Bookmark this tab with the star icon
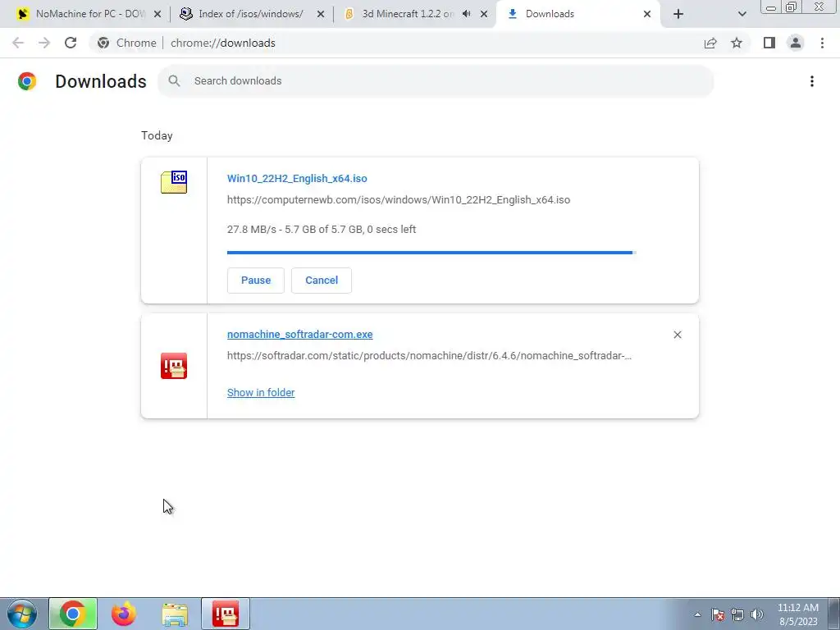The image size is (840, 630). click(x=737, y=43)
